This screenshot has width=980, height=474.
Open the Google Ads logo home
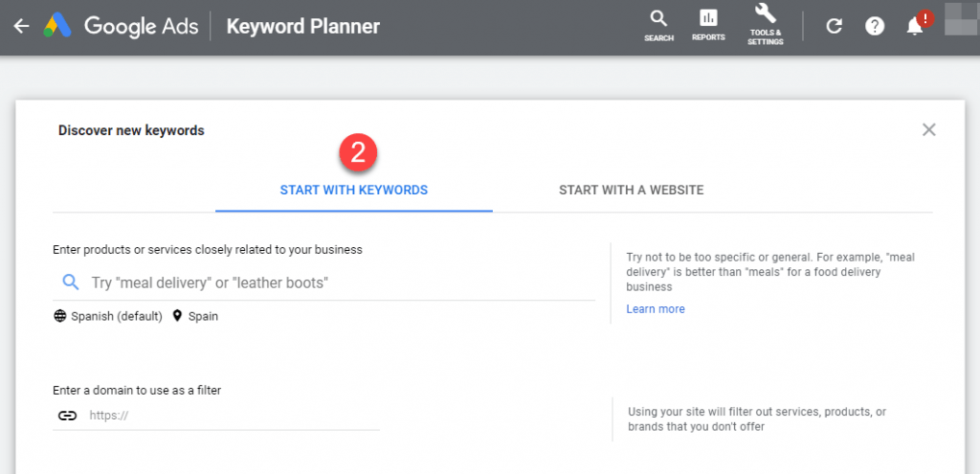[x=58, y=26]
